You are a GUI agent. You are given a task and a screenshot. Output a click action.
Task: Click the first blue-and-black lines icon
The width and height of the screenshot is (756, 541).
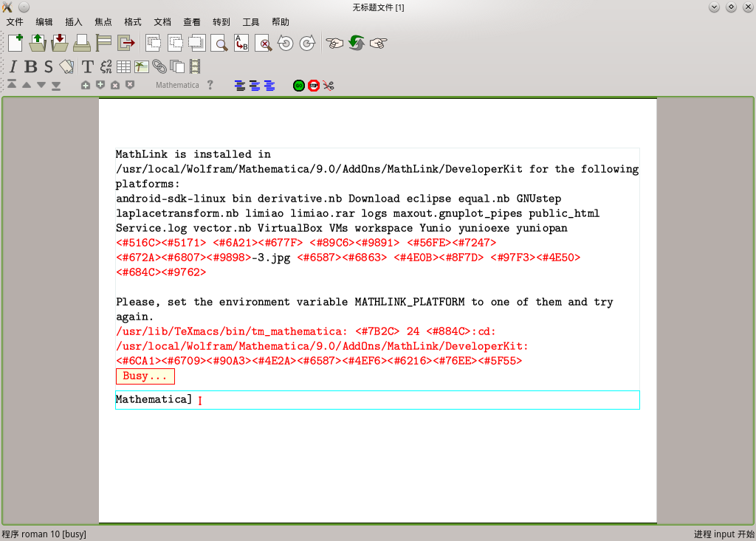[x=240, y=86]
